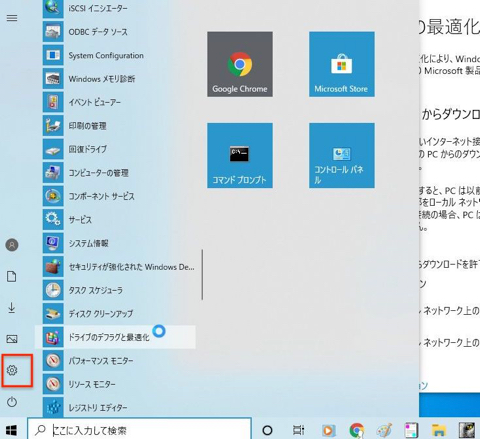480x439 pixels.
Task: Open the user account icon in Start sidebar
Action: point(12,245)
